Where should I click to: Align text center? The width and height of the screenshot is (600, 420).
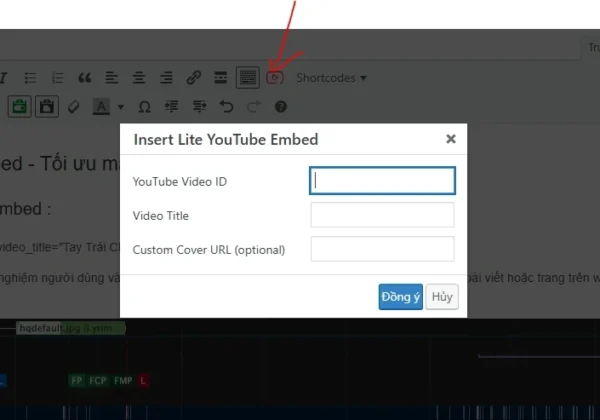pos(139,78)
